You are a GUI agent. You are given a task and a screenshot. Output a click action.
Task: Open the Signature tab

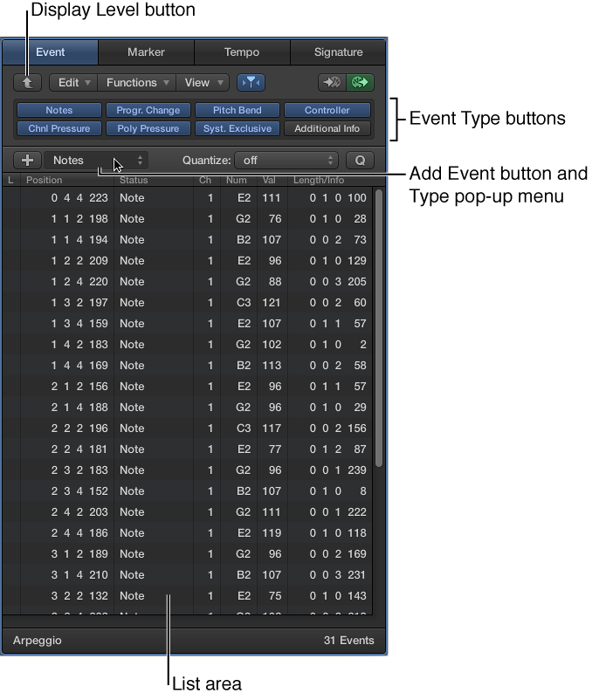point(338,52)
